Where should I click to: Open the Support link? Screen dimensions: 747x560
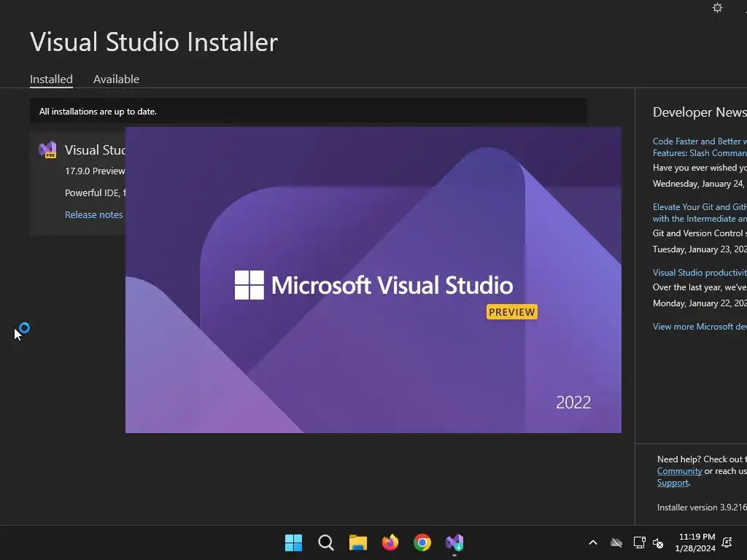(x=673, y=483)
